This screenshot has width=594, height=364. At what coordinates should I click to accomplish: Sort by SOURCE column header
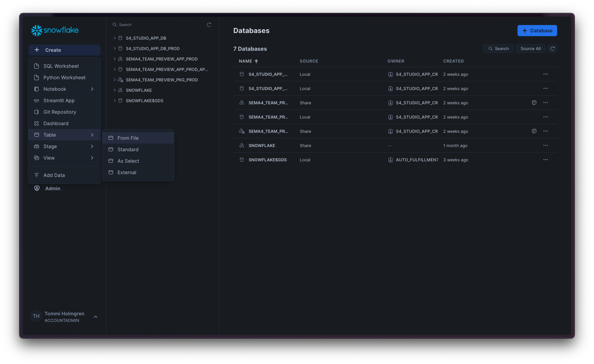point(309,61)
